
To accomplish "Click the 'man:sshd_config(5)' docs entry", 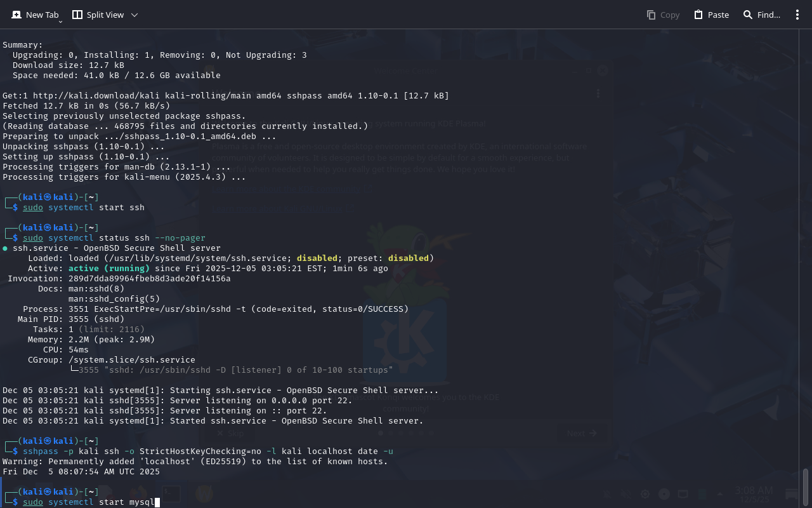I will click(x=114, y=299).
